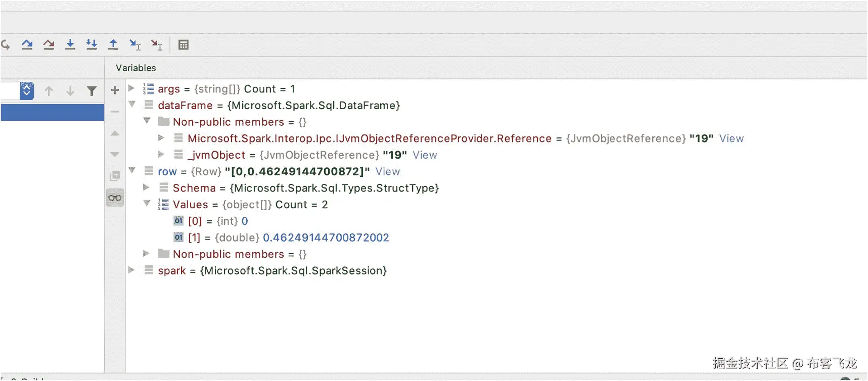The height and width of the screenshot is (381, 868).
Task: Click the Step Into debugger icon
Action: point(70,45)
